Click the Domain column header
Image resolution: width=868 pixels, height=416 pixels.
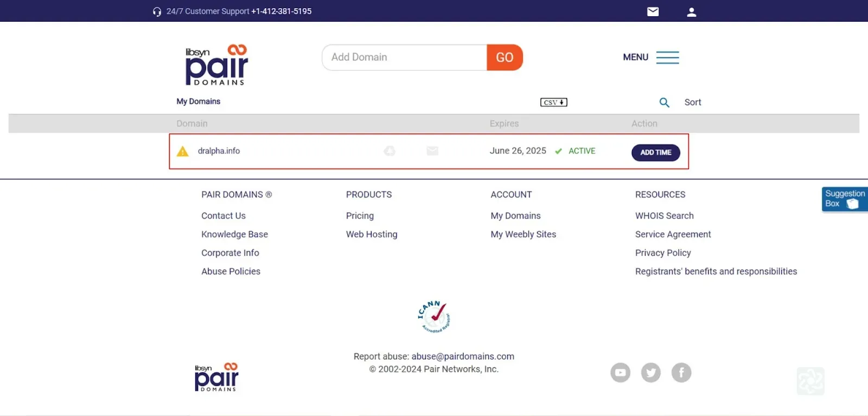coord(192,124)
